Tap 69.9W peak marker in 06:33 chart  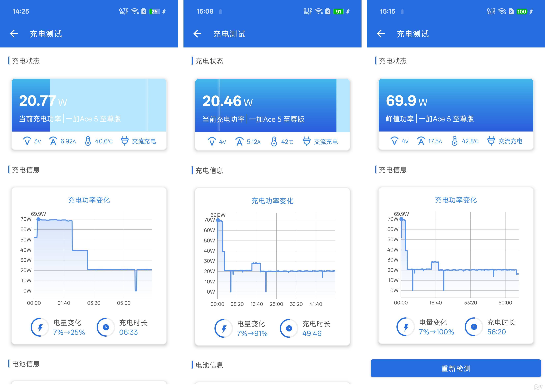coord(38,219)
